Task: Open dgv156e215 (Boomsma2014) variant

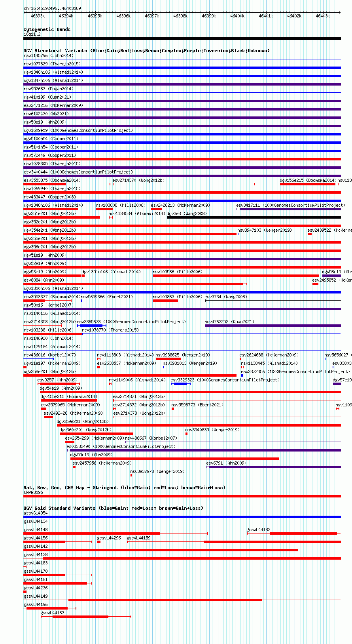Action: [308, 180]
